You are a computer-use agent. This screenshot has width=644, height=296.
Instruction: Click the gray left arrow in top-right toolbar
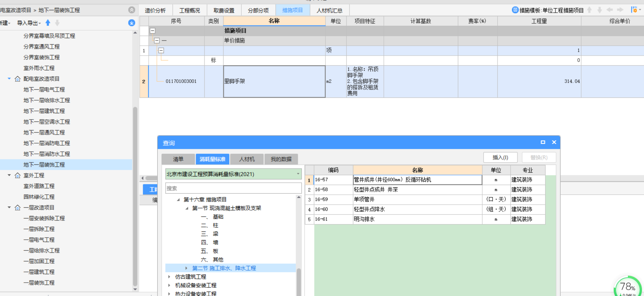pyautogui.click(x=610, y=10)
